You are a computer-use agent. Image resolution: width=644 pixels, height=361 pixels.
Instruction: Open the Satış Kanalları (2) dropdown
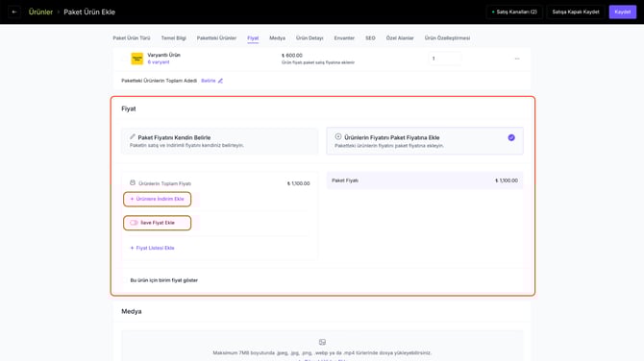(514, 12)
